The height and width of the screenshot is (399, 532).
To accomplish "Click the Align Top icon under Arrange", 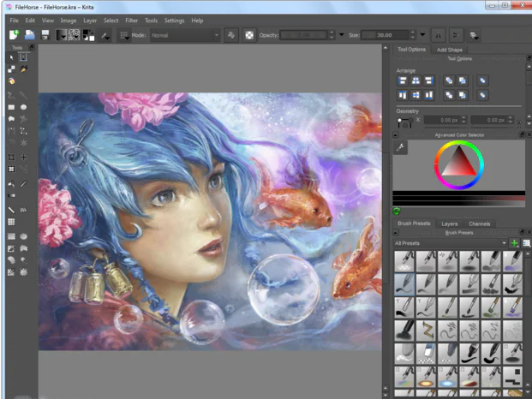I will [x=403, y=95].
